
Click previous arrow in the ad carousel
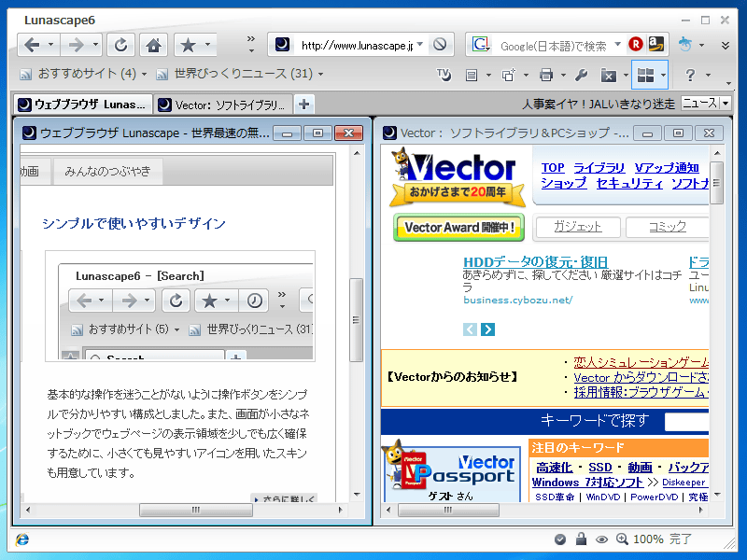pyautogui.click(x=470, y=329)
